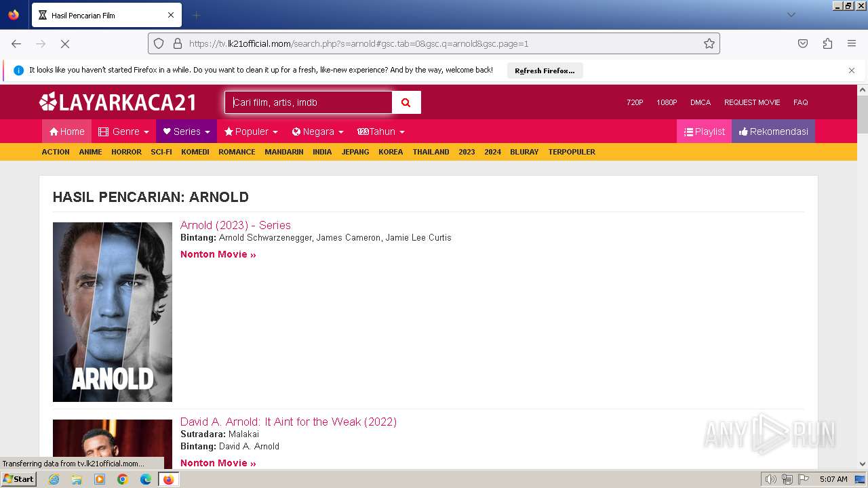Screen dimensions: 868x488
Task: Expand the Genre dropdown menu
Action: point(123,131)
